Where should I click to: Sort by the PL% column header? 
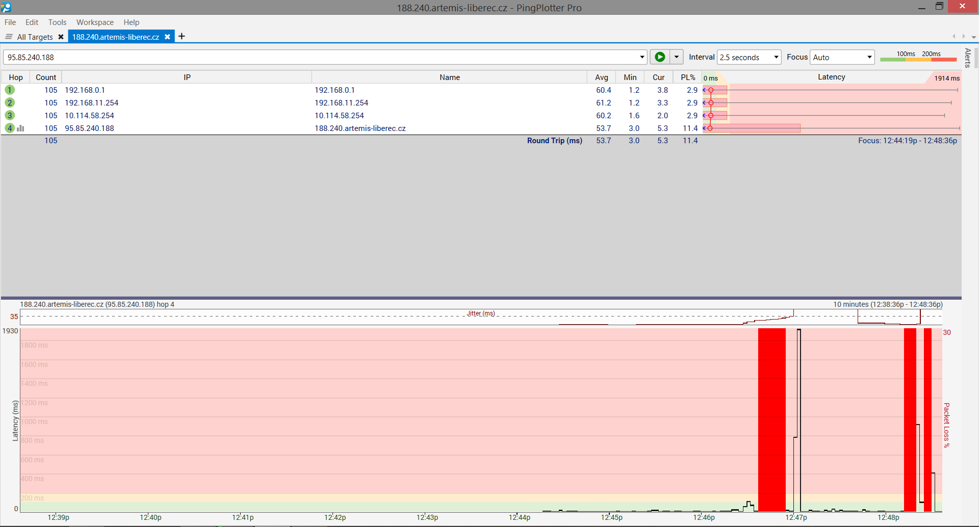(x=687, y=77)
